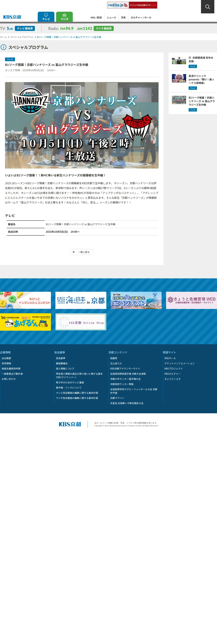The image size is (217, 644).
Task: Open 会社概要 footer link
Action: tap(6, 358)
